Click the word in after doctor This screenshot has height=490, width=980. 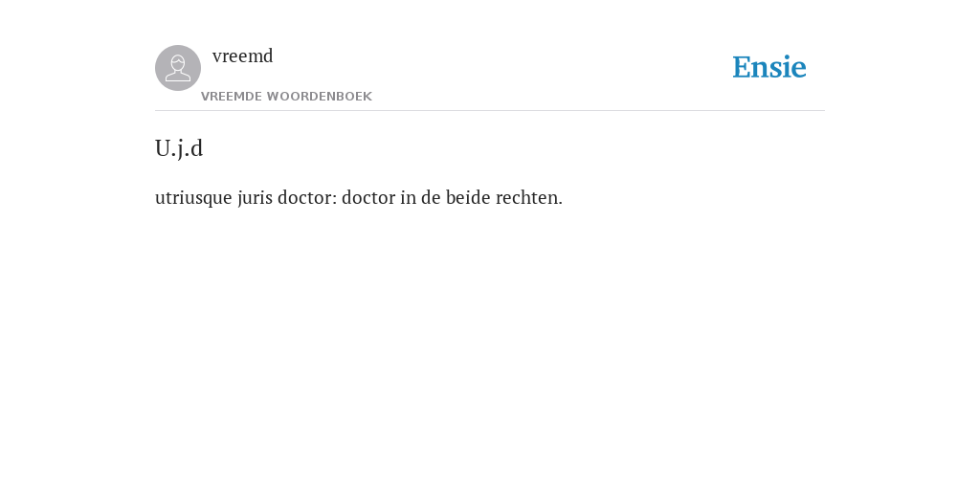tap(408, 197)
